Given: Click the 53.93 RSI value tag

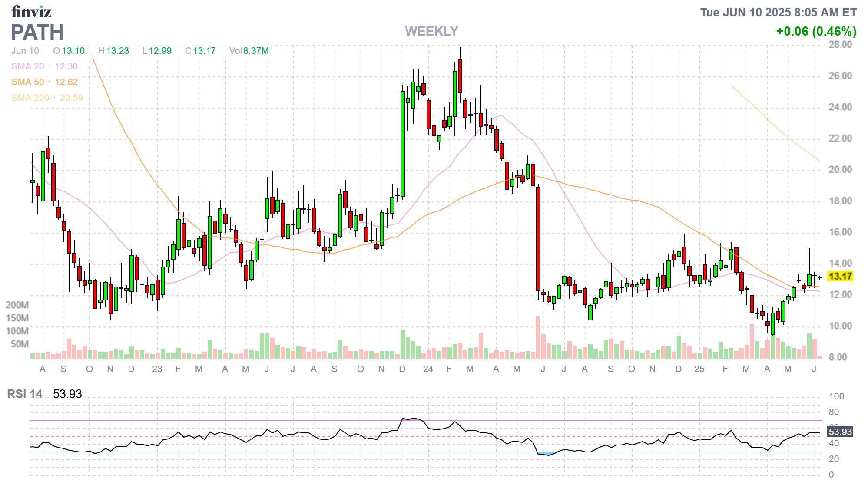Looking at the screenshot, I should tap(840, 432).
